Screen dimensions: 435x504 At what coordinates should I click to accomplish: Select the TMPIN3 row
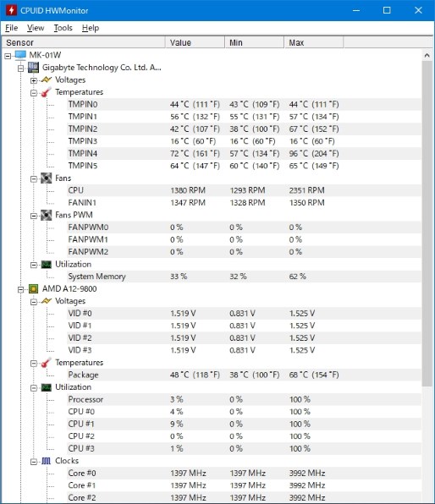pyautogui.click(x=244, y=141)
